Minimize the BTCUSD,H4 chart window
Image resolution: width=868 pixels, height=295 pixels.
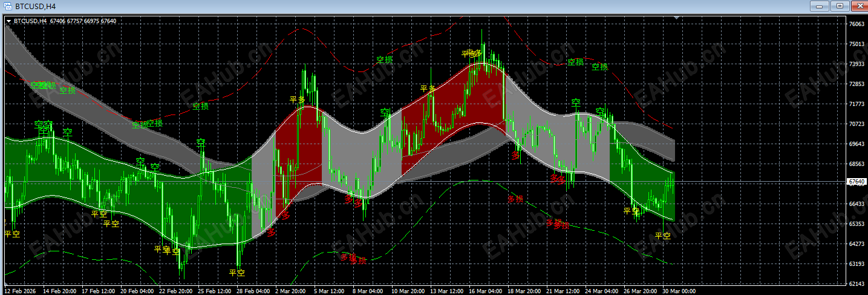tap(820, 5)
